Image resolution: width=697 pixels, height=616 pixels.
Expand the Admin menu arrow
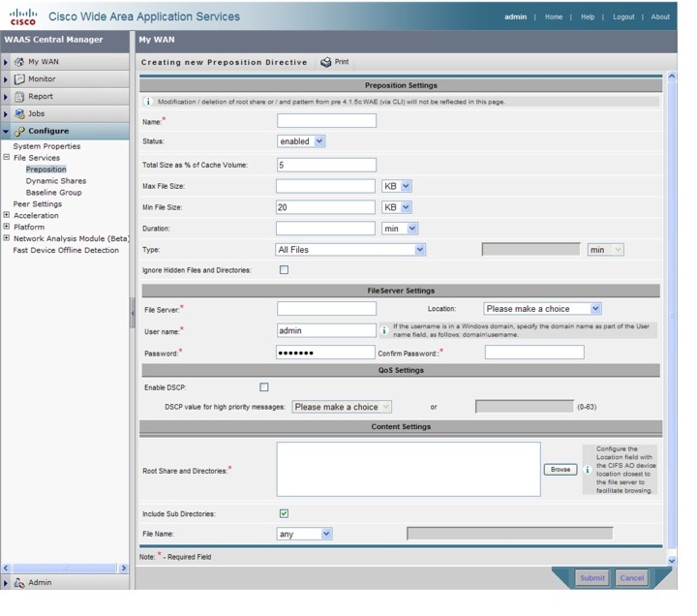click(6, 583)
